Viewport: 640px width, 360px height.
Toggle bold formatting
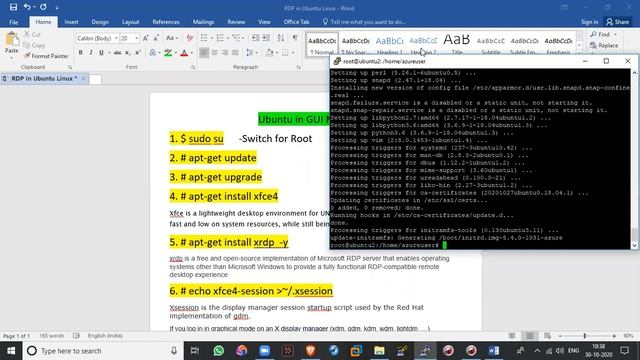(x=80, y=53)
